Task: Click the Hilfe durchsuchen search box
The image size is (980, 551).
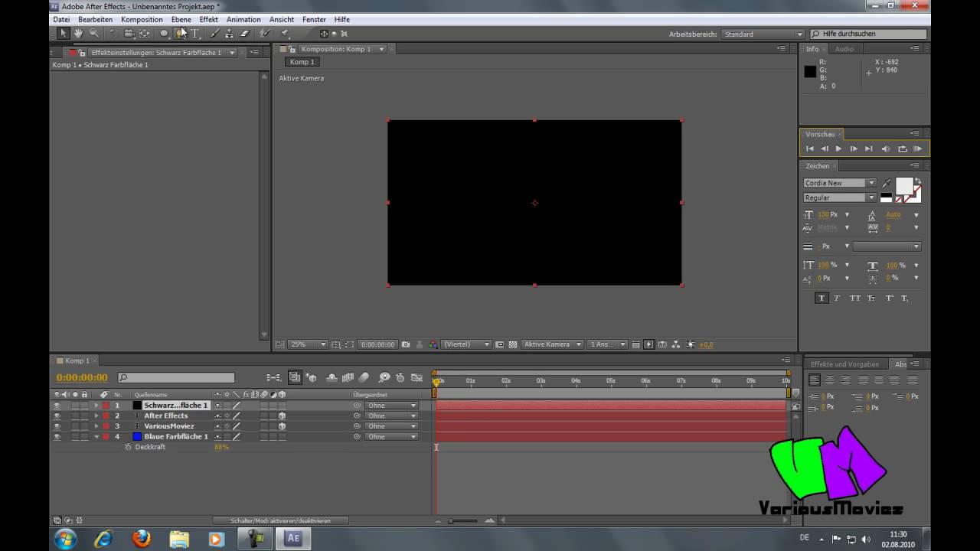Action: [868, 34]
